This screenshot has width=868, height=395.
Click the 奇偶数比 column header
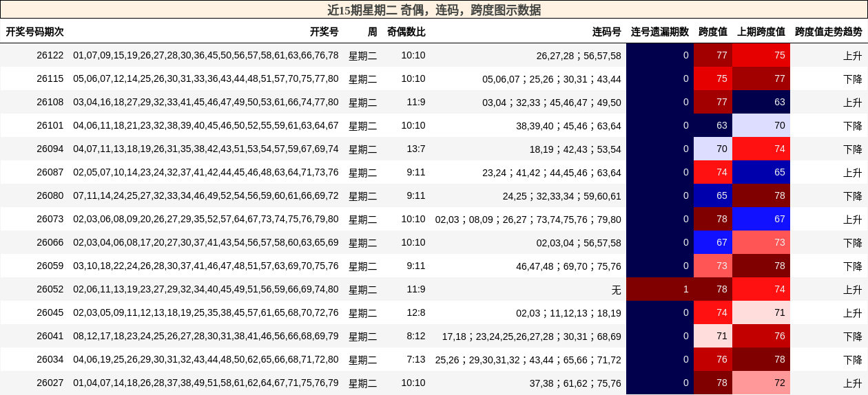406,32
